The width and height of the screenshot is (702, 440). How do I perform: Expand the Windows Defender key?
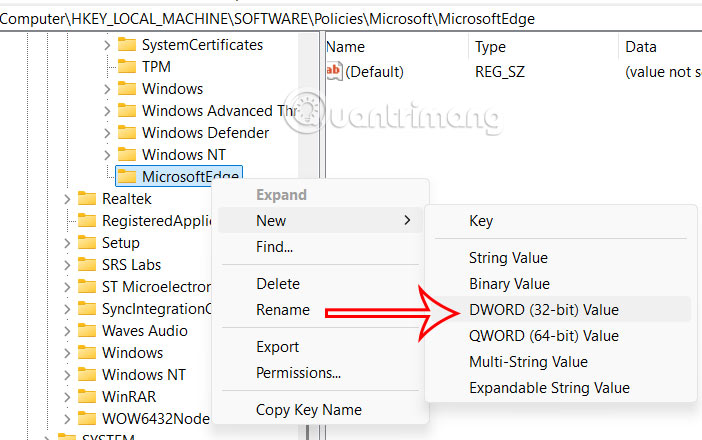(107, 133)
